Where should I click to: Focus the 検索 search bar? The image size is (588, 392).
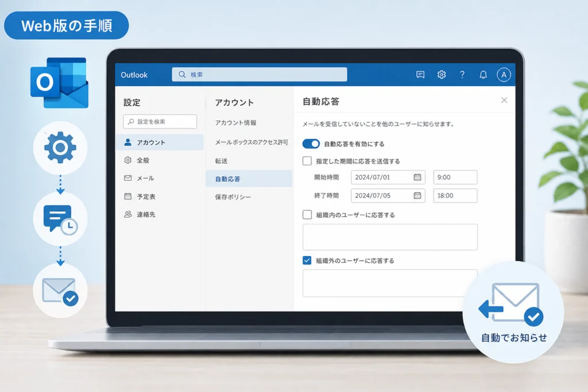click(x=260, y=74)
